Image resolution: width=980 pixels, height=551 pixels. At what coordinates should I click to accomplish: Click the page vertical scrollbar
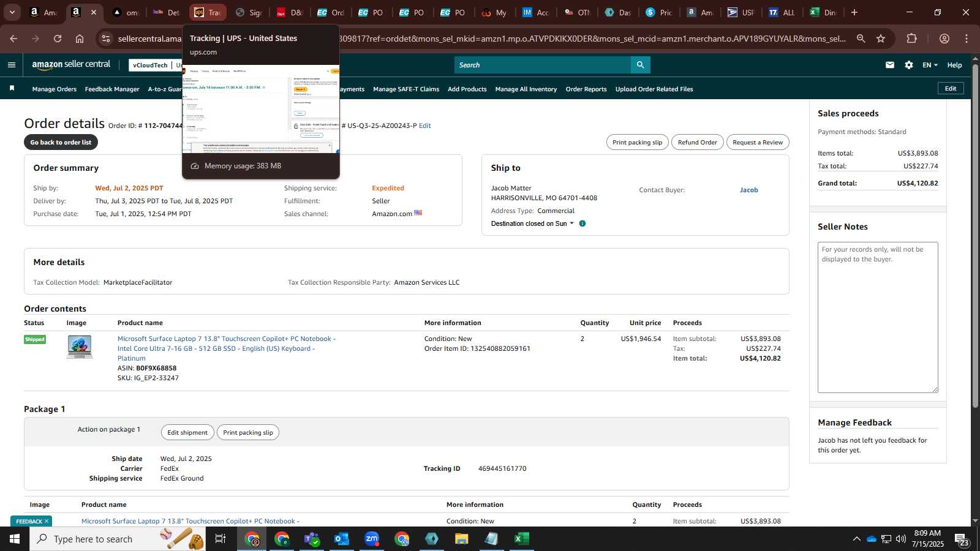point(975,236)
